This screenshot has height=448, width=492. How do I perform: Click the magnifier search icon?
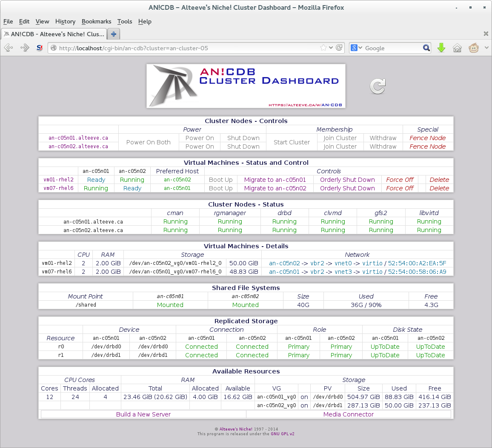(x=426, y=48)
